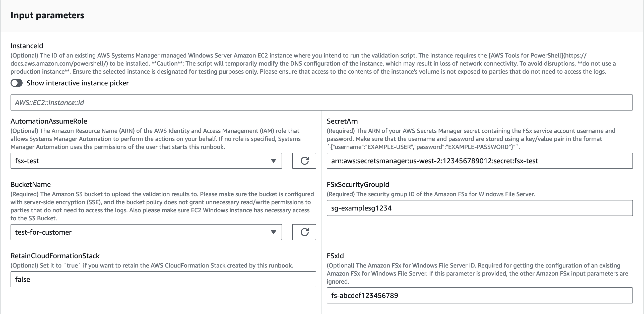The height and width of the screenshot is (314, 644).
Task: Refresh the AutomationAssumeRole role list
Action: [x=304, y=161]
